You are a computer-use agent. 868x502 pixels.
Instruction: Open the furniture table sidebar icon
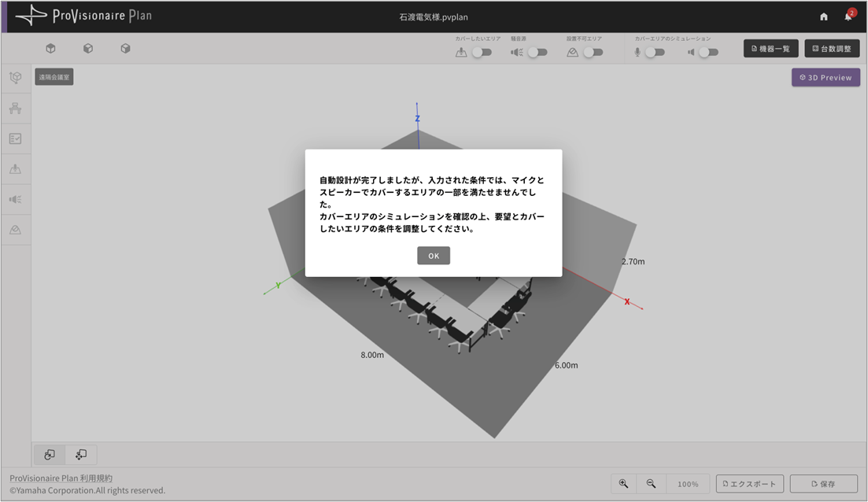pyautogui.click(x=16, y=109)
